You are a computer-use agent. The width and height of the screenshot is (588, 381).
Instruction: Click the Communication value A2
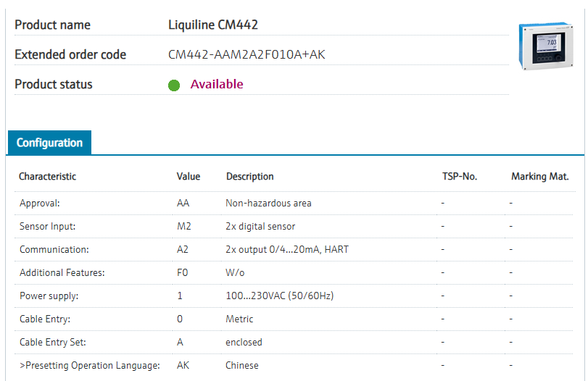184,250
